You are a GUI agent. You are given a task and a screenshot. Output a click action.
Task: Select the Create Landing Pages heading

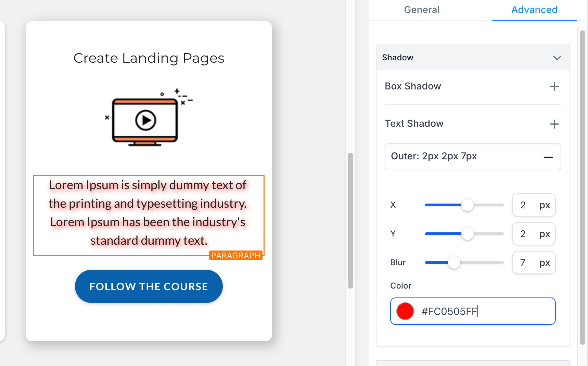click(149, 58)
